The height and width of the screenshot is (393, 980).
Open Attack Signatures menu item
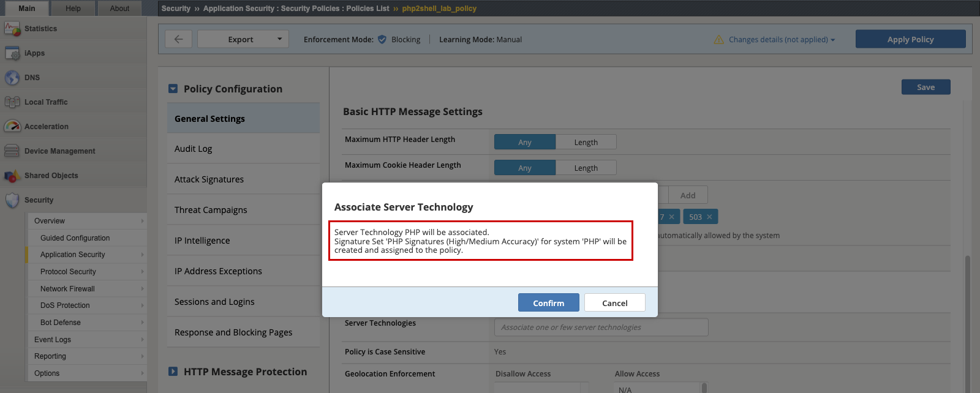tap(243, 179)
